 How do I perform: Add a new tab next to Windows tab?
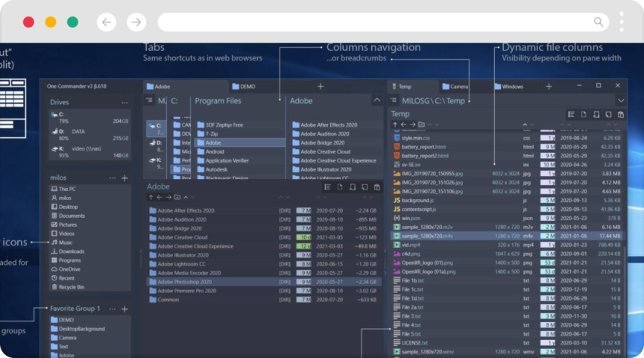[549, 87]
